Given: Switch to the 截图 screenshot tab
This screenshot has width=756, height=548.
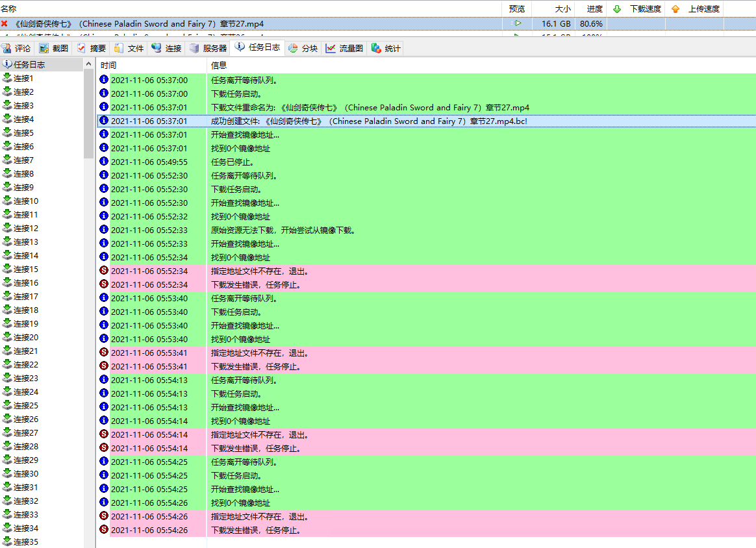Looking at the screenshot, I should [x=54, y=48].
